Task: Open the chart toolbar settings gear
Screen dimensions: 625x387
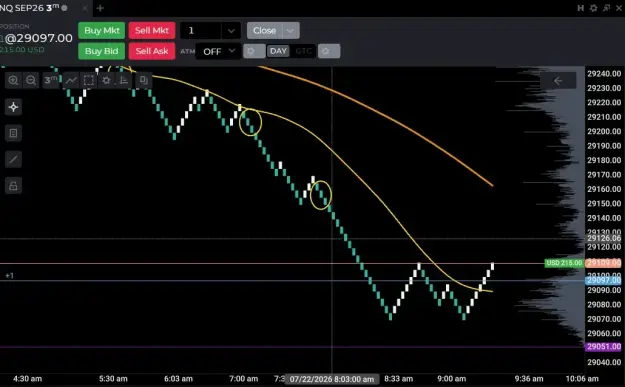Action: point(106,80)
